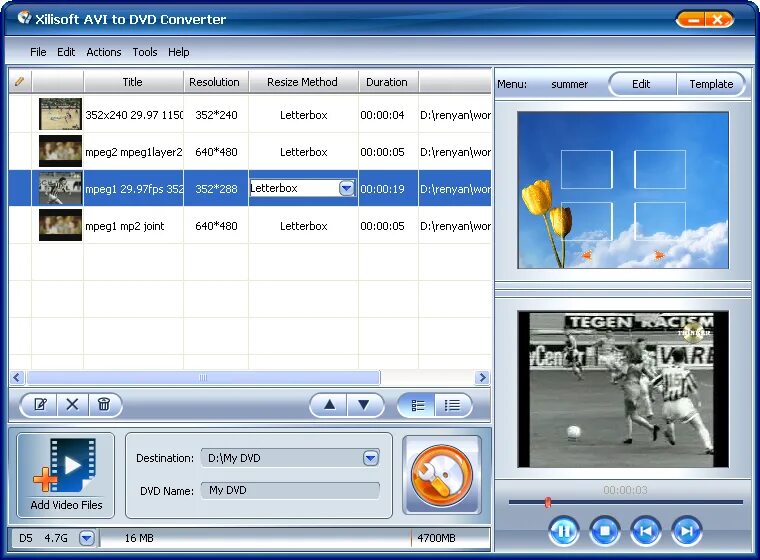Click thumbnail of mpeg1 29.97fps video
Image resolution: width=760 pixels, height=560 pixels.
click(60, 188)
